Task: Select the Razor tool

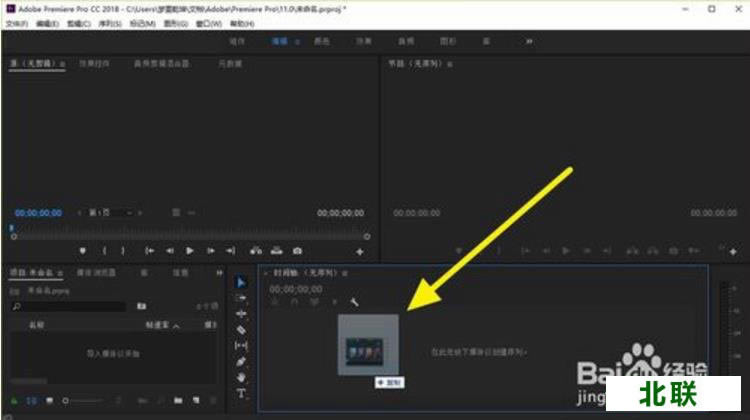Action: 241,329
